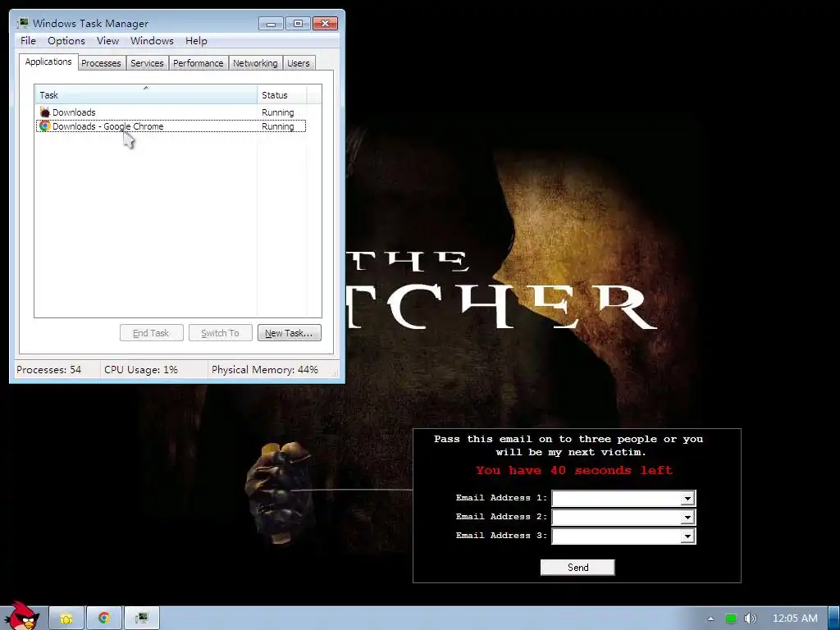
Task: Click the green tray indicator icon
Action: click(731, 619)
